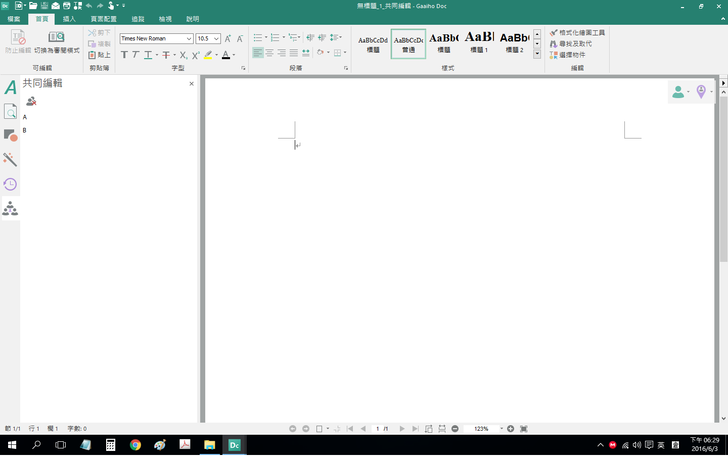Switch to the 插入 ribbon tab
Screen dimensions: 728x457
pos(69,19)
